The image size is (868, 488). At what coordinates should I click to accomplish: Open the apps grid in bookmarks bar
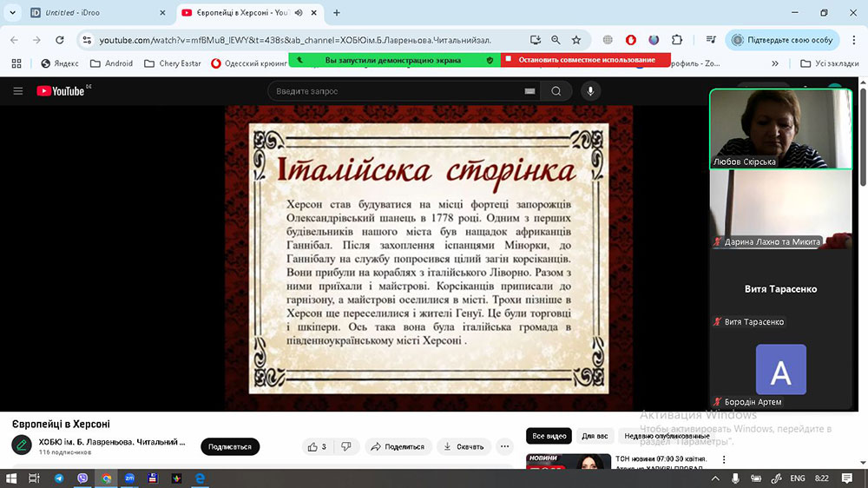click(x=16, y=63)
